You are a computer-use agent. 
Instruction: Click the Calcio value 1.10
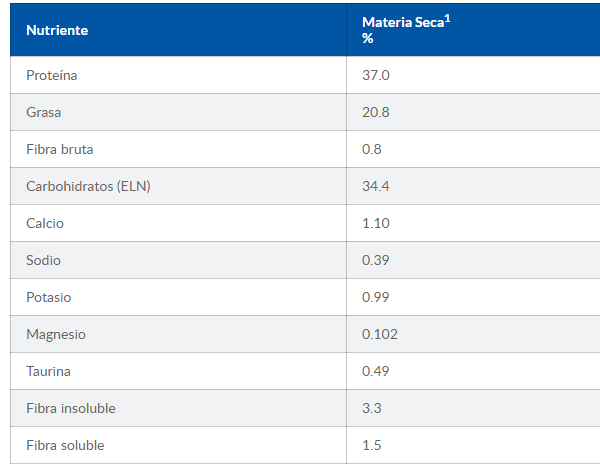click(x=376, y=223)
